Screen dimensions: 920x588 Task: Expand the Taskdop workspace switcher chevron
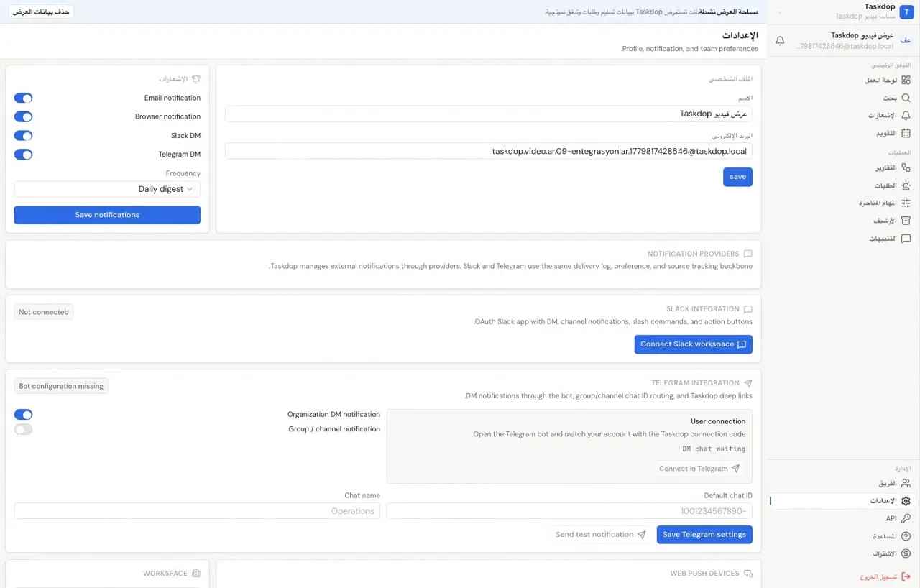(781, 12)
